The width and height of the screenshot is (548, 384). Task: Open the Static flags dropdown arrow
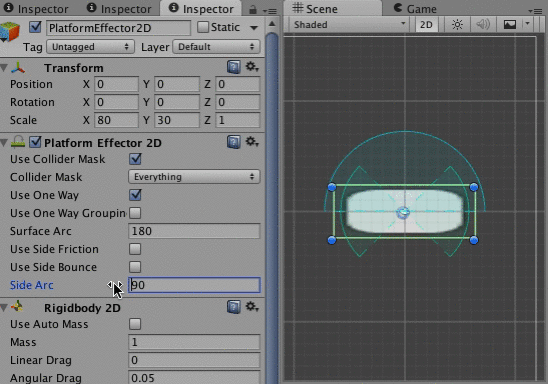[254, 28]
